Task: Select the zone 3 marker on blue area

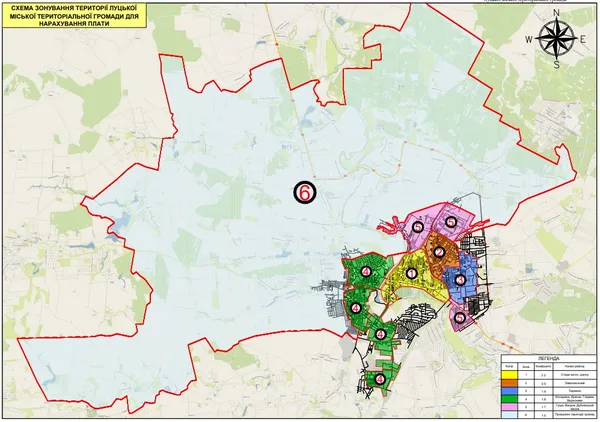Action: (460, 280)
